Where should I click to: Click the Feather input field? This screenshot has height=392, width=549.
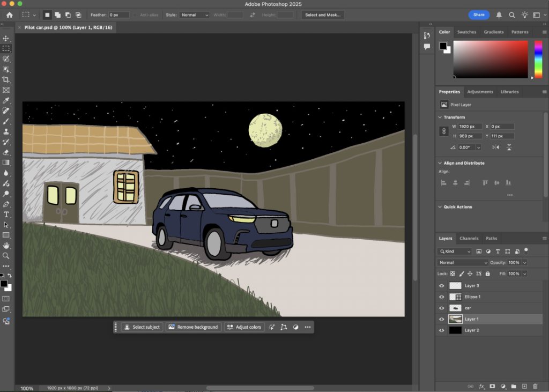tap(120, 15)
